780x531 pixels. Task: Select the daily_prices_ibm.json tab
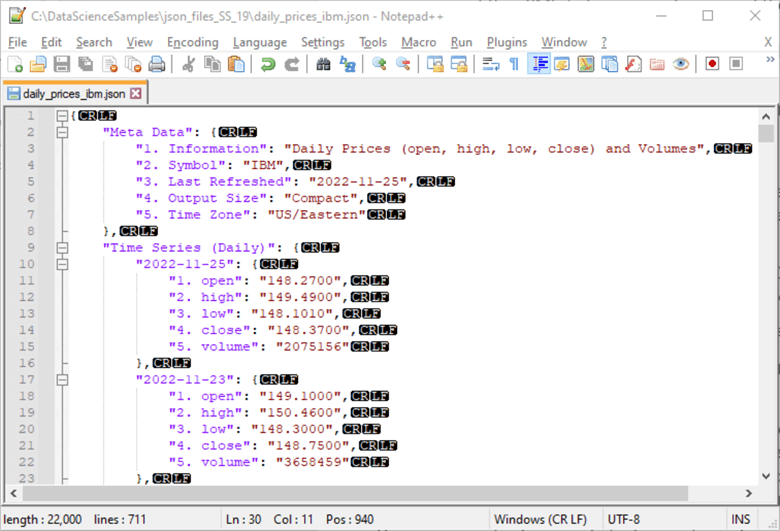pyautogui.click(x=74, y=94)
